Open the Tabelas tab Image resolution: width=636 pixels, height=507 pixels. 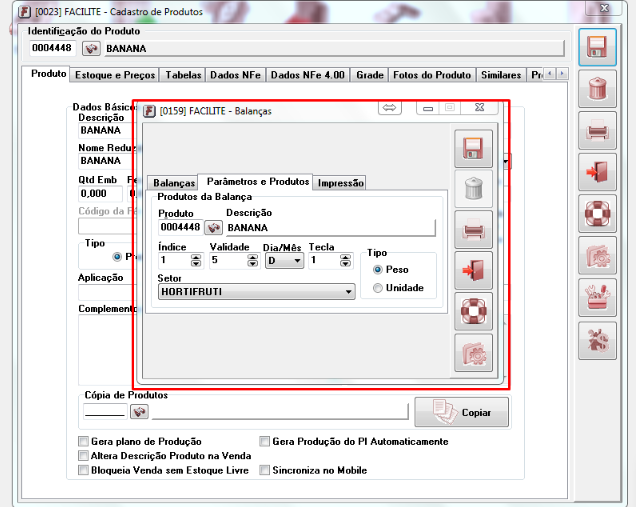[183, 75]
